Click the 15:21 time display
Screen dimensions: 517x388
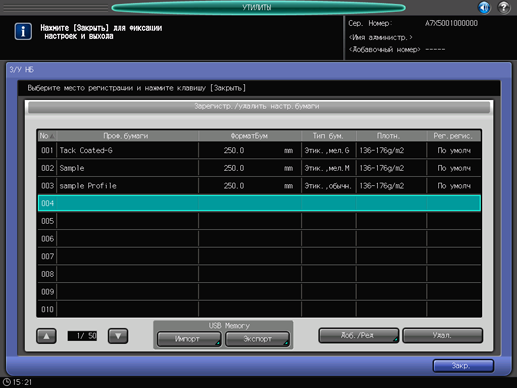coord(22,382)
